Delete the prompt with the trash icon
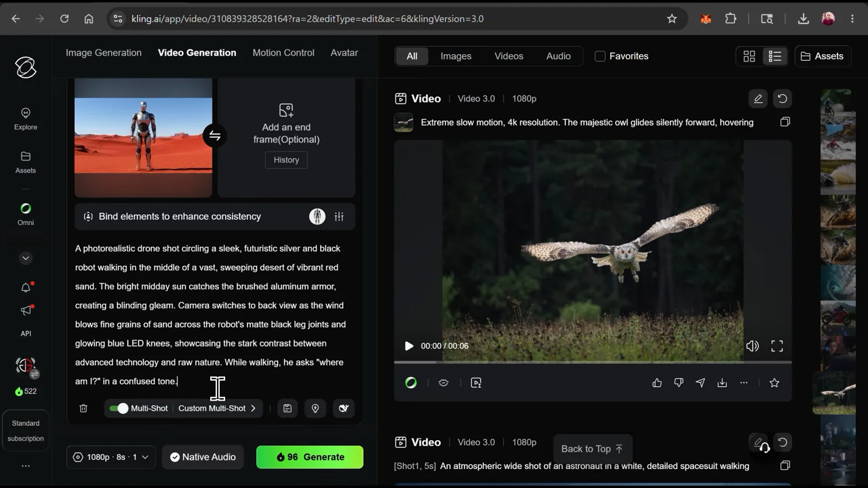 coord(84,408)
